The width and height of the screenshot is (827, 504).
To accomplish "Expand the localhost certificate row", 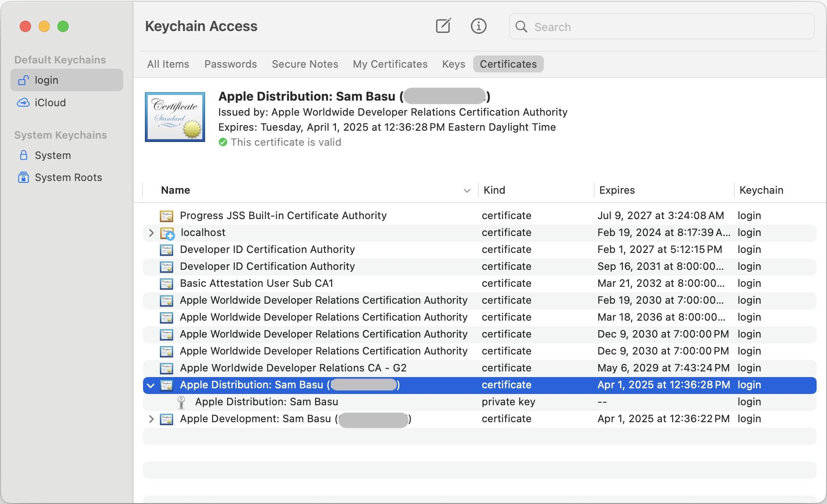I will 151,233.
